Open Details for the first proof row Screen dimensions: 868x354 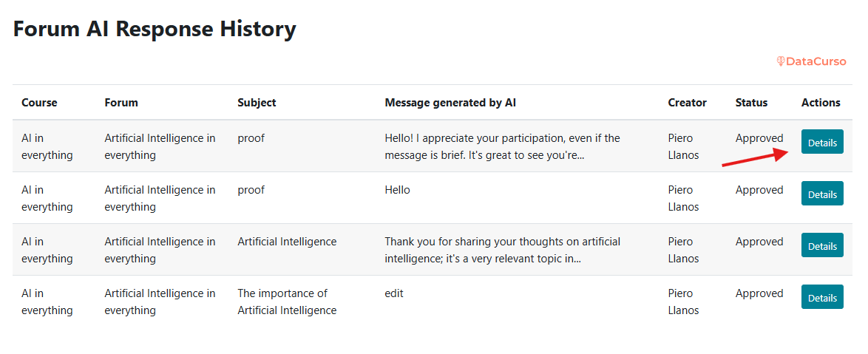coord(822,143)
